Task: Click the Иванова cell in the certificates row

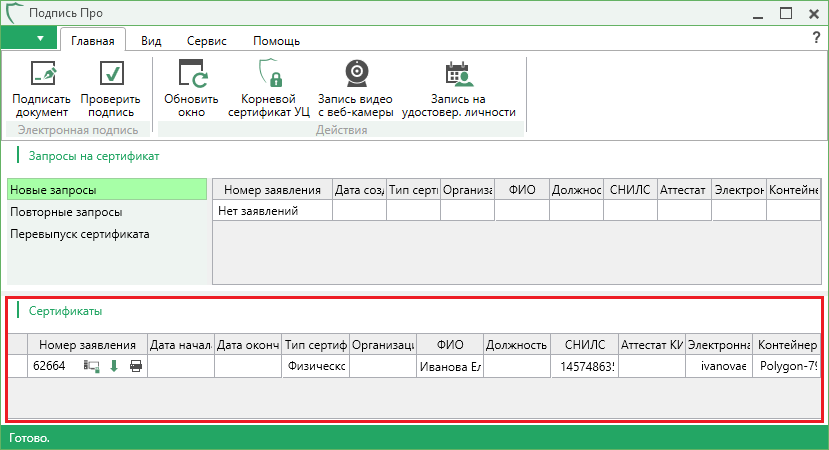Action: (x=450, y=366)
